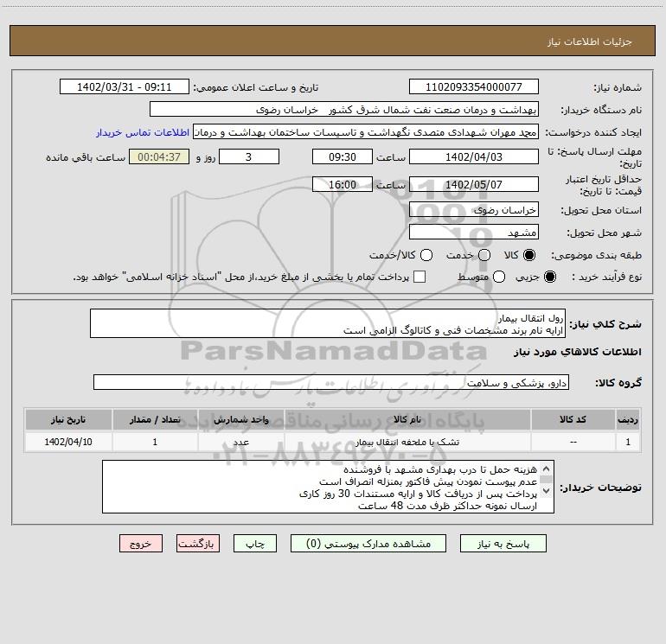Image resolution: width=666 pixels, height=644 pixels.
Task: Click the جزئیات اطلاعات نیاز header title
Action: tap(590, 41)
